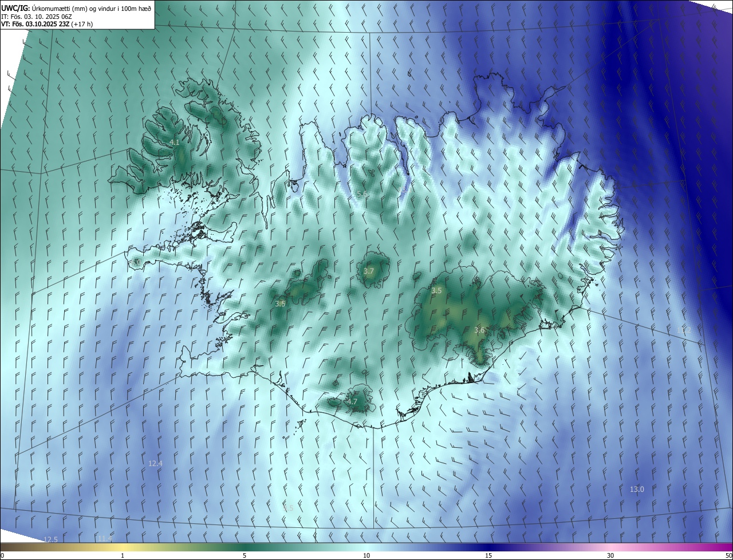The width and height of the screenshot is (733, 560).
Task: Click the 4.7 value near the south coast
Action: [x=352, y=402]
